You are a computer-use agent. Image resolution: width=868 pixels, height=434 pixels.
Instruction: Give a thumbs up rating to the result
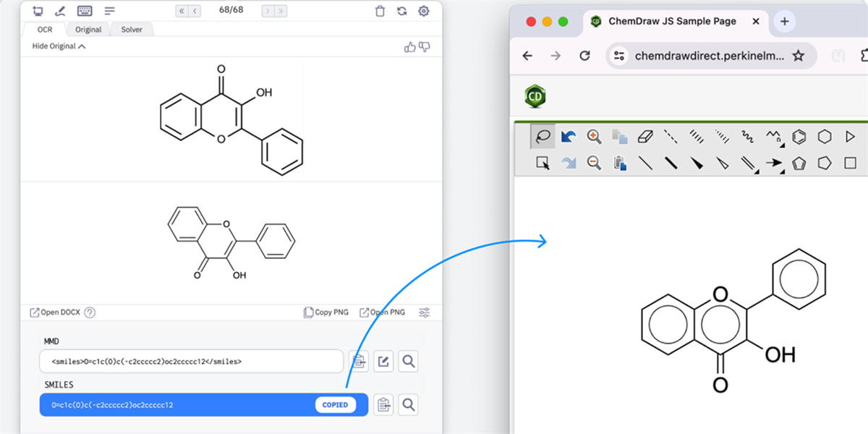(x=410, y=46)
